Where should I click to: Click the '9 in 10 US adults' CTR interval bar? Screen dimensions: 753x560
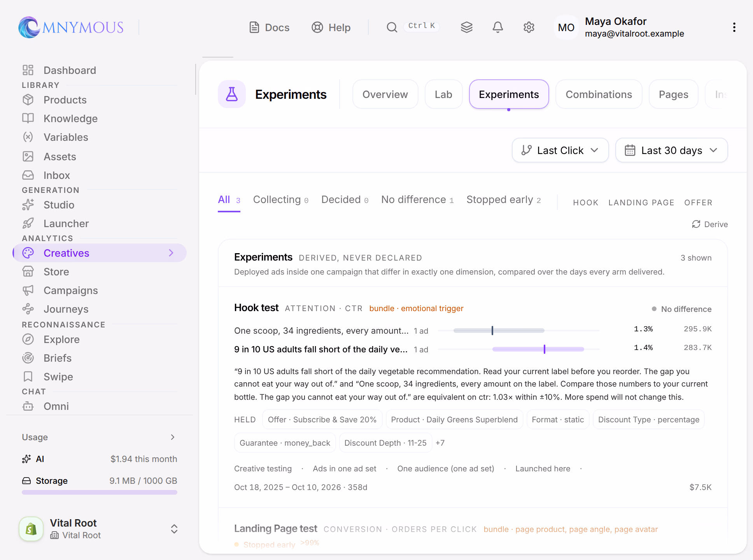538,349
